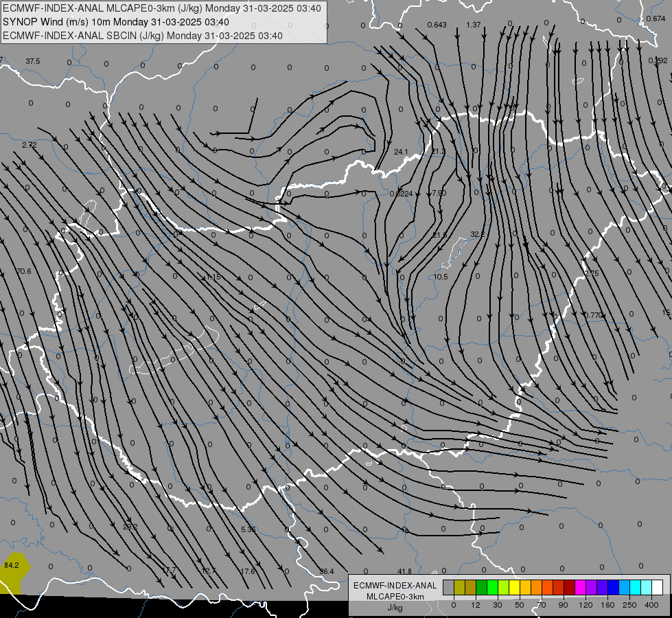Click the map value 0.643
Viewport: 672px width, 618px height.
point(437,25)
